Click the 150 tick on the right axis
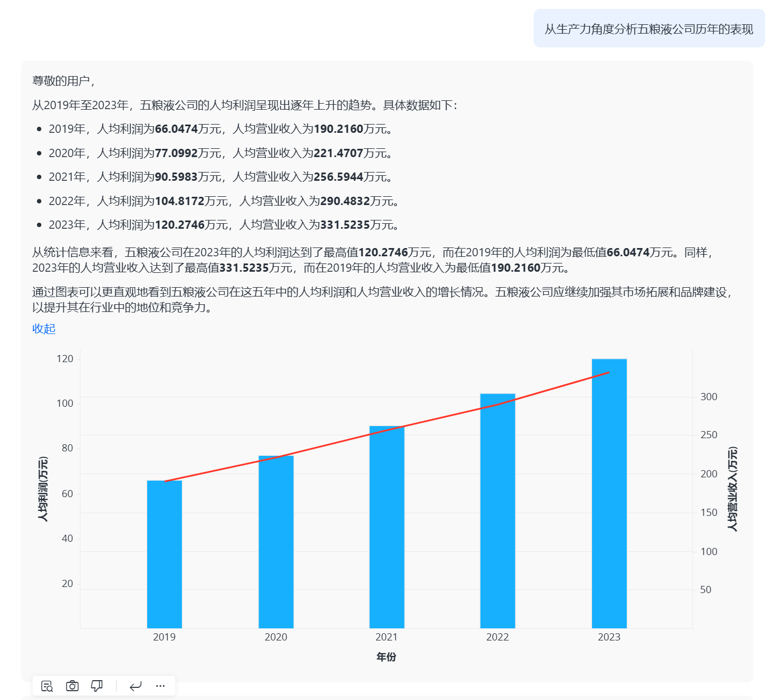This screenshot has width=780, height=700. pyautogui.click(x=709, y=513)
